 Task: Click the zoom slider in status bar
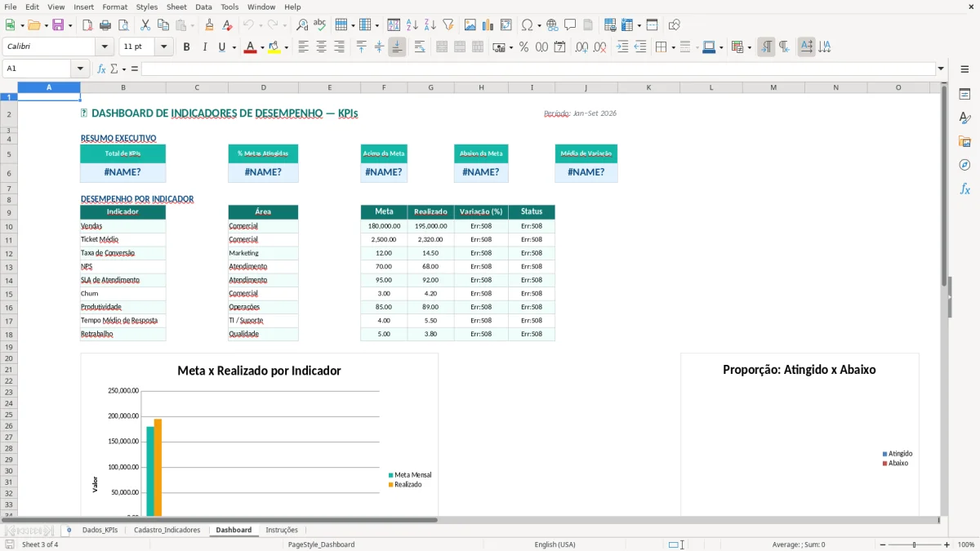915,544
